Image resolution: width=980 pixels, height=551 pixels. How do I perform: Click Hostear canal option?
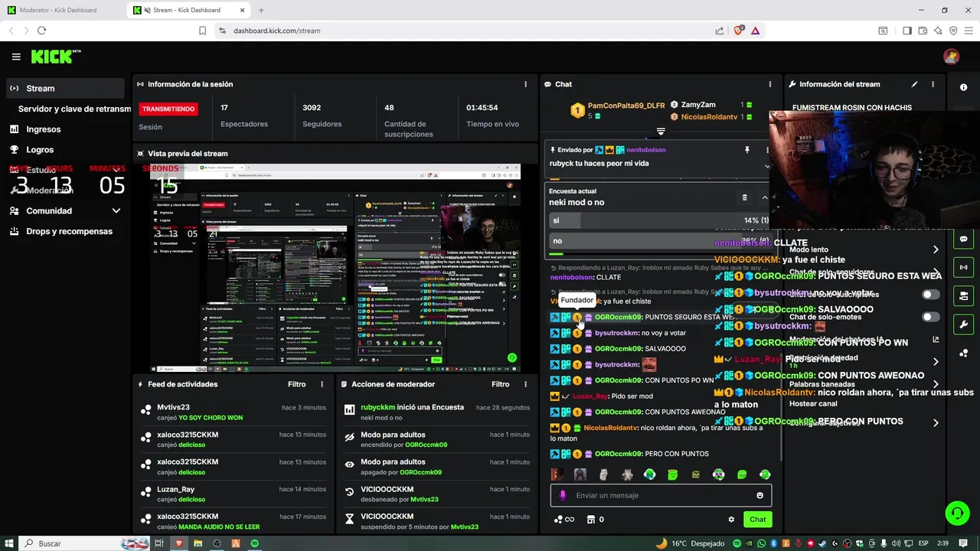pos(813,403)
